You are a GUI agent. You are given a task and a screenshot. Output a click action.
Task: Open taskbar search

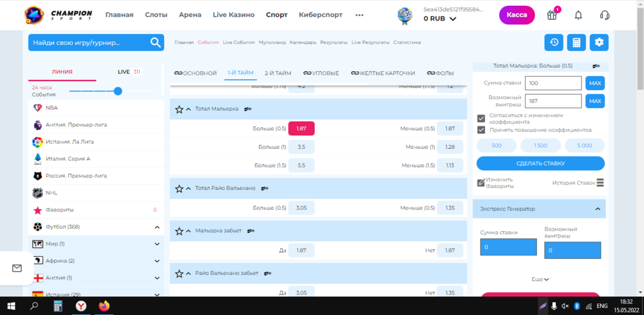pyautogui.click(x=34, y=306)
